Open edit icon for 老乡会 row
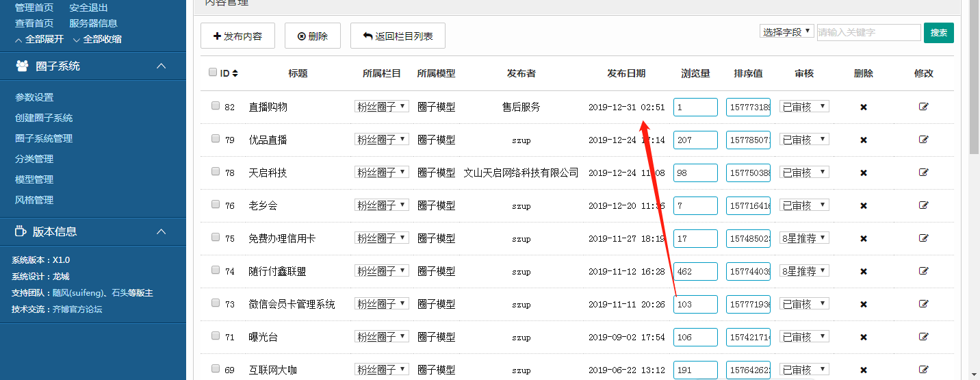 (923, 205)
